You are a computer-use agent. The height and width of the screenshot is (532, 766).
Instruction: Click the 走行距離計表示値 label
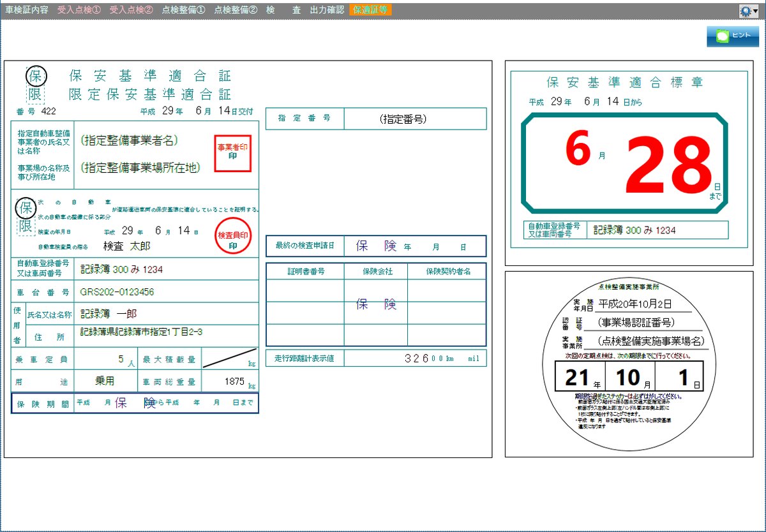click(304, 358)
